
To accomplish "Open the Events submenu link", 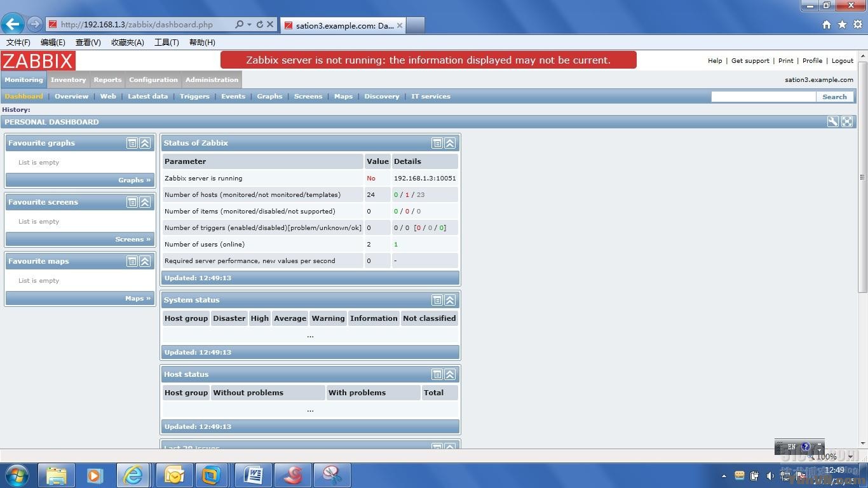I will click(x=233, y=97).
